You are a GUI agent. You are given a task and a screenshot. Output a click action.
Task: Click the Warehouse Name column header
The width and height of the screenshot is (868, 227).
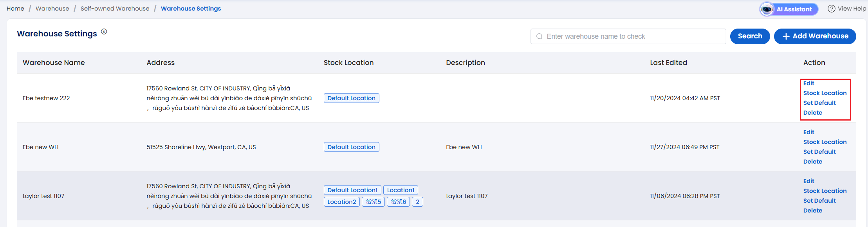54,63
